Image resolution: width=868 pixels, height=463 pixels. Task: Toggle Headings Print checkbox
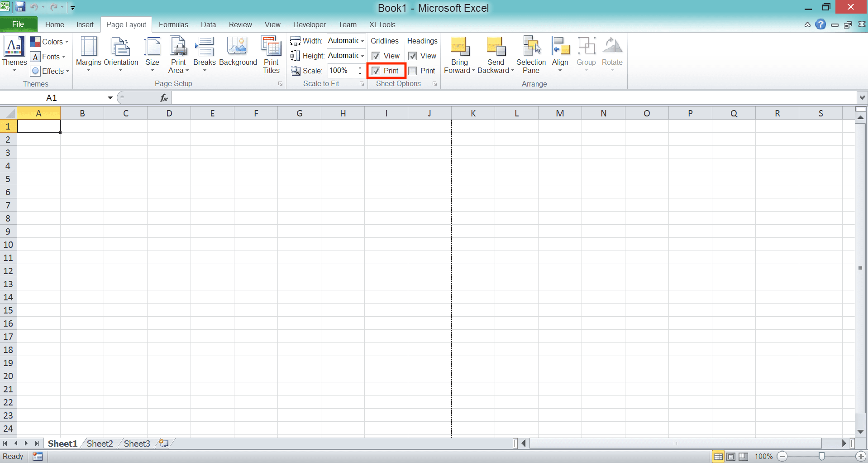coord(413,71)
